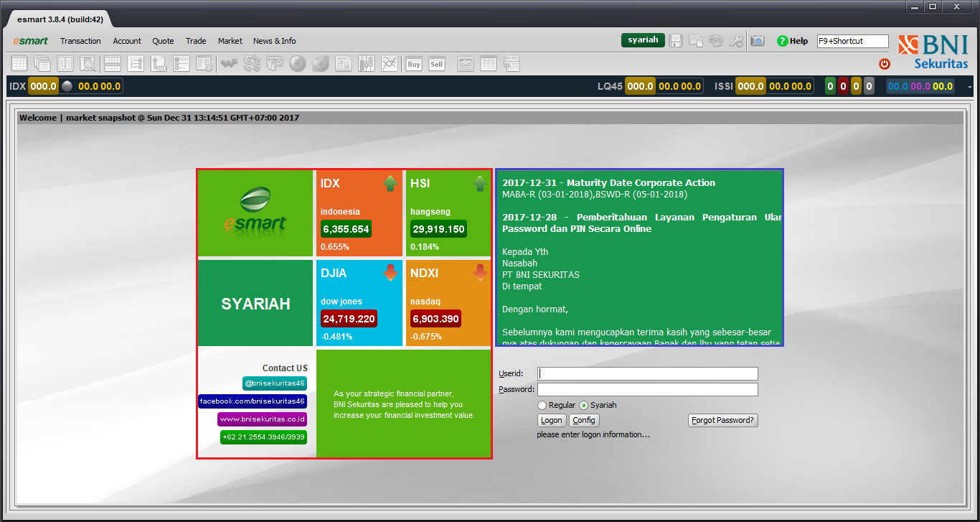Open the facebook.com/bnisekuritas46 link
The width and height of the screenshot is (980, 522).
[253, 401]
